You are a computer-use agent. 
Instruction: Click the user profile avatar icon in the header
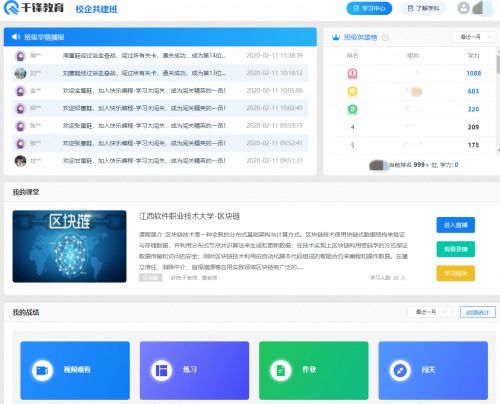coord(463,8)
